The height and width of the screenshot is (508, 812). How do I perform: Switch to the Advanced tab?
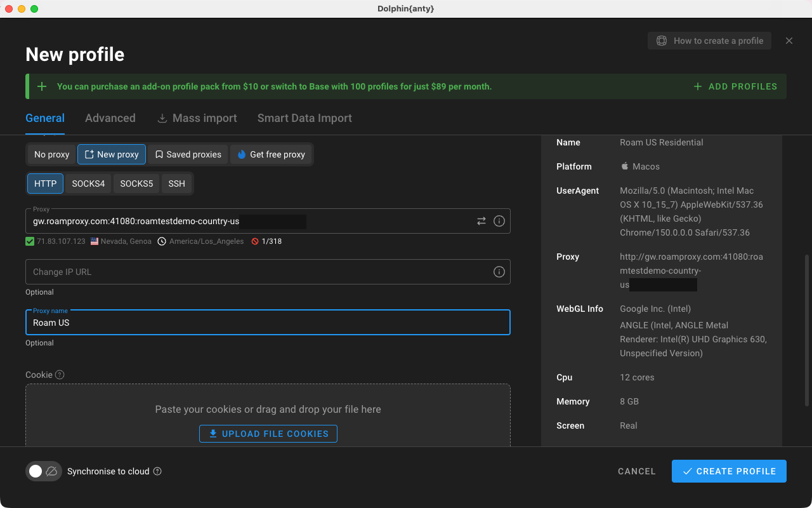[110, 118]
